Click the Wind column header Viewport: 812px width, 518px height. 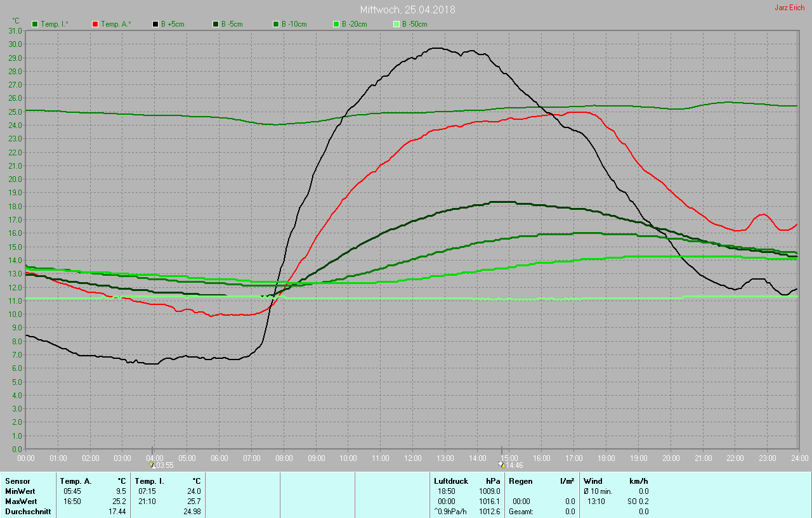[x=593, y=481]
